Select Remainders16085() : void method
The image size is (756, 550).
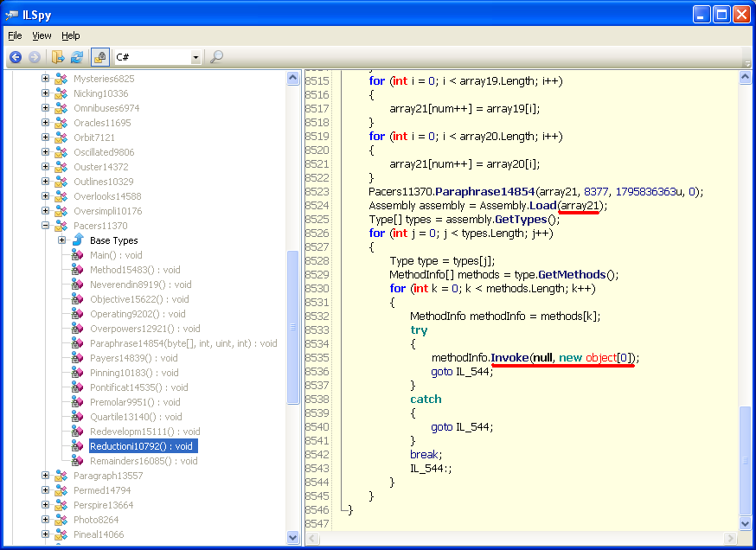144,461
